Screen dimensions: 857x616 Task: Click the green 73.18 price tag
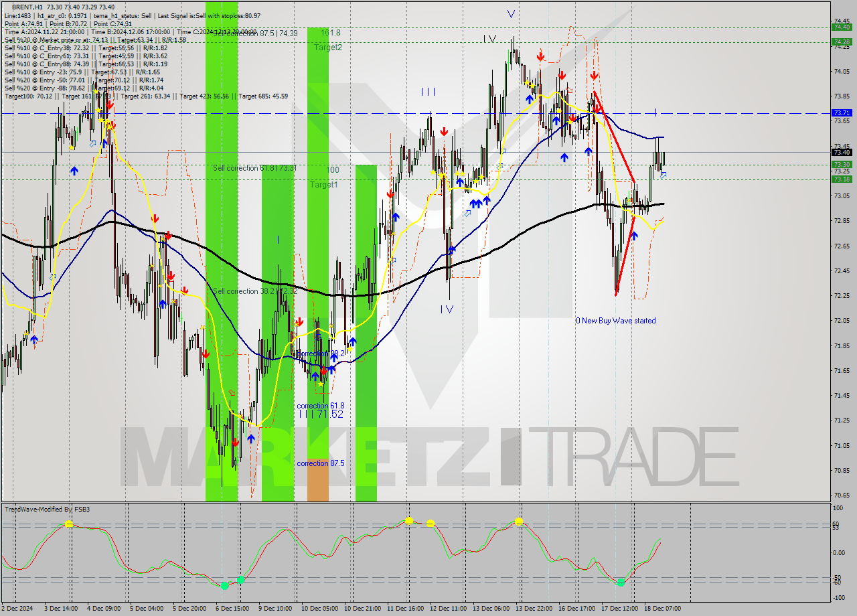(841, 179)
